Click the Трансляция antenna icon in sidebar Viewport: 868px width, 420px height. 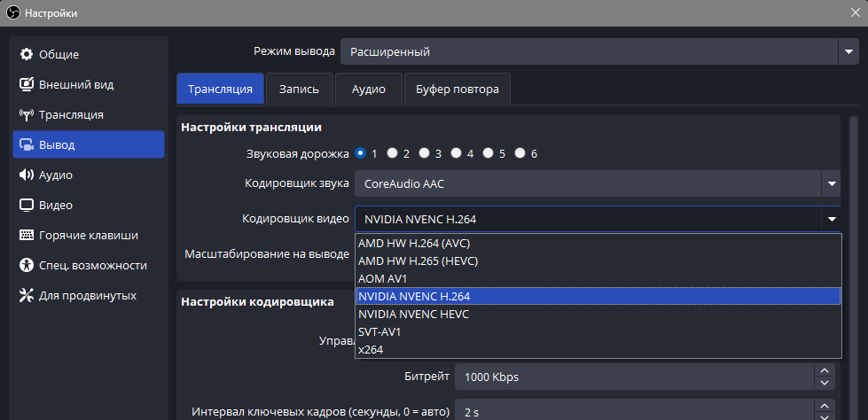pos(27,115)
